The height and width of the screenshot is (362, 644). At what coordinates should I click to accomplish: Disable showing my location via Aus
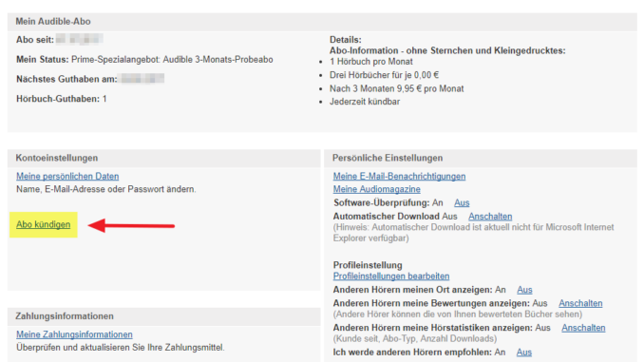(524, 290)
